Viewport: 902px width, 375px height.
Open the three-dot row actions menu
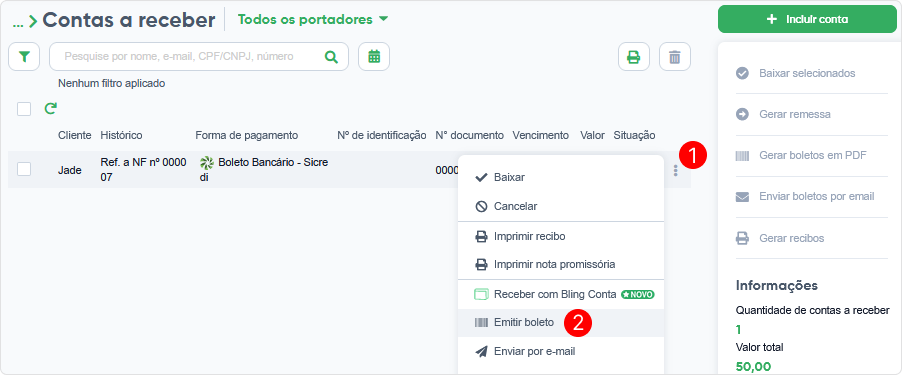pos(675,170)
